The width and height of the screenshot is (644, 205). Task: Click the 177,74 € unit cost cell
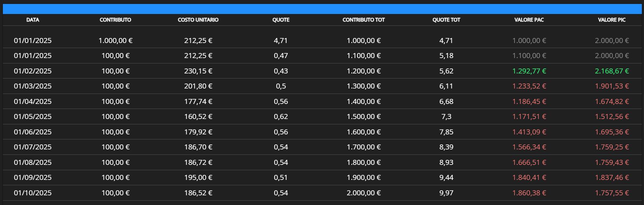198,101
